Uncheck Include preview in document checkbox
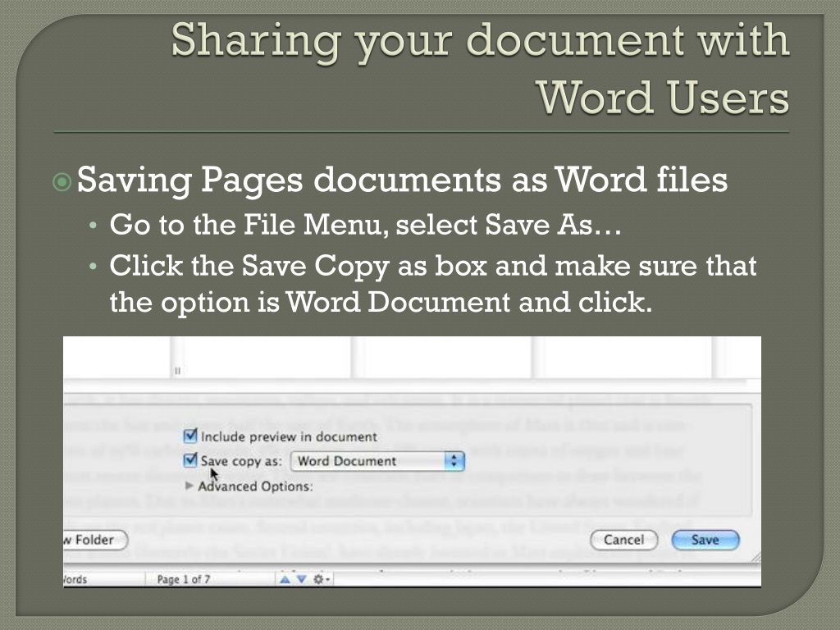840x630 pixels. [190, 436]
